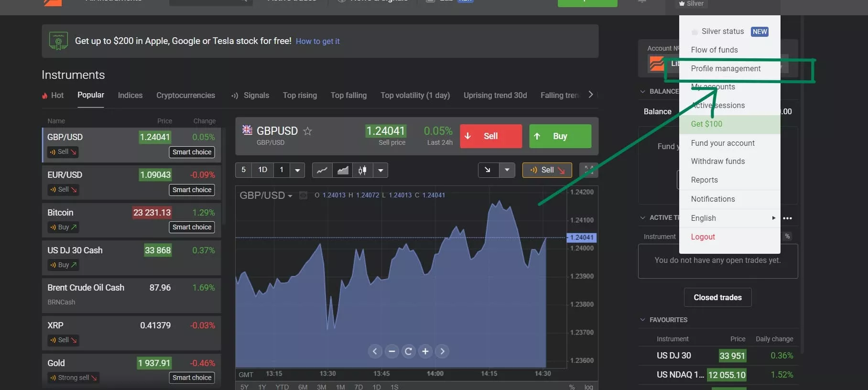This screenshot has width=868, height=390.
Task: Select the Bitcoin instrument row
Action: pyautogui.click(x=131, y=220)
